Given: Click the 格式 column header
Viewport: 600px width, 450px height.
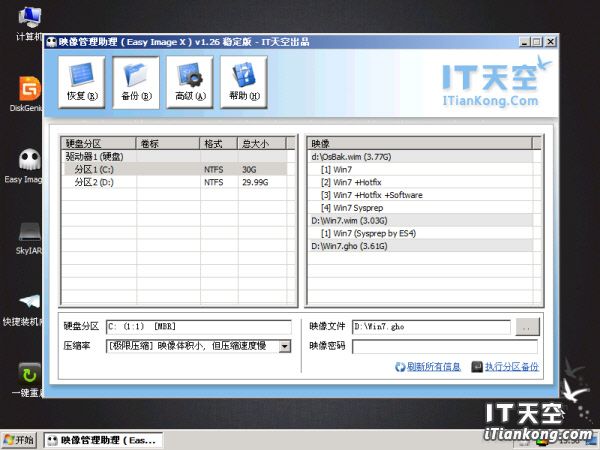Looking at the screenshot, I should click(218, 143).
